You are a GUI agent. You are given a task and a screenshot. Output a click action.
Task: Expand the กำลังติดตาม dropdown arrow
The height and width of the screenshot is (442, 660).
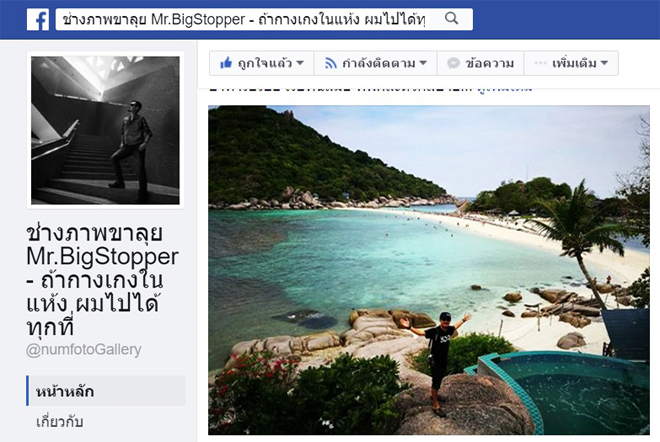point(423,63)
